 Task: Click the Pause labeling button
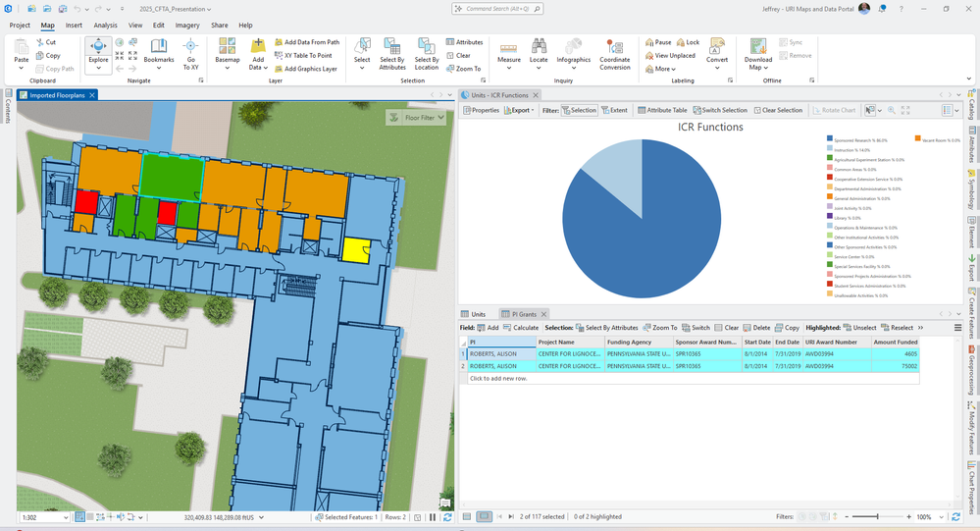point(658,42)
